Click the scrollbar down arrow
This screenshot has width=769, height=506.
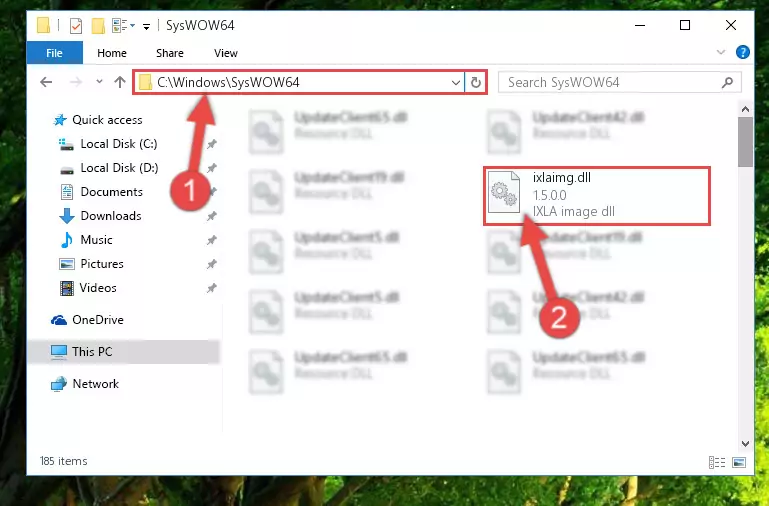[745, 443]
